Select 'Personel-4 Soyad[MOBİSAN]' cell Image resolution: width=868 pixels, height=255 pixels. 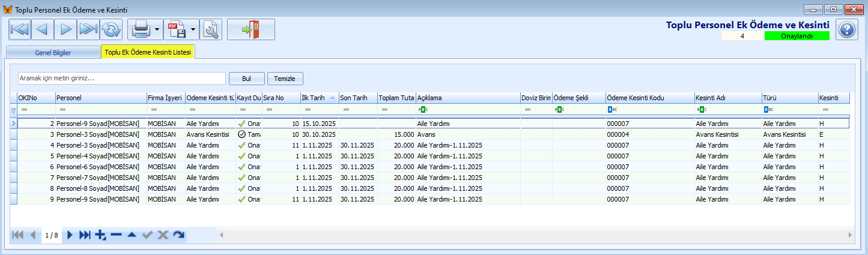tap(100, 156)
